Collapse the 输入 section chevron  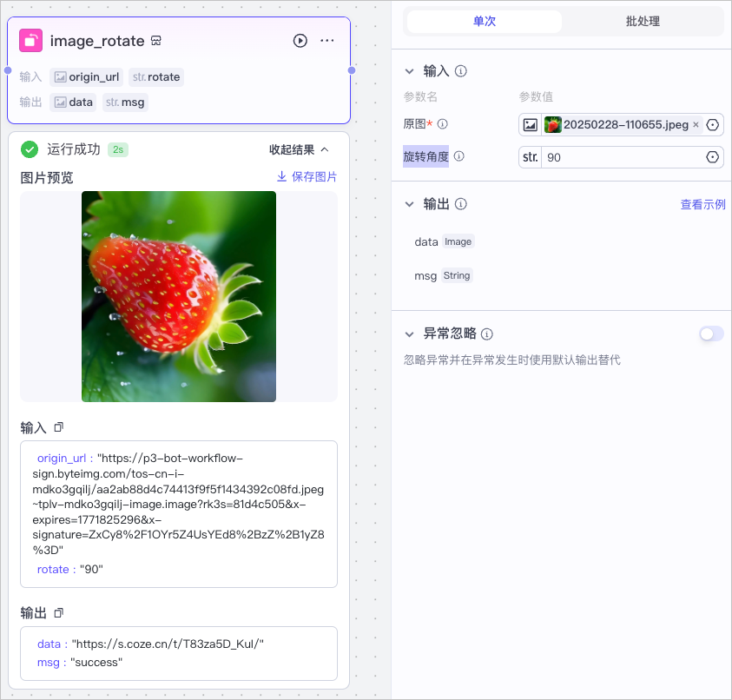[x=409, y=71]
